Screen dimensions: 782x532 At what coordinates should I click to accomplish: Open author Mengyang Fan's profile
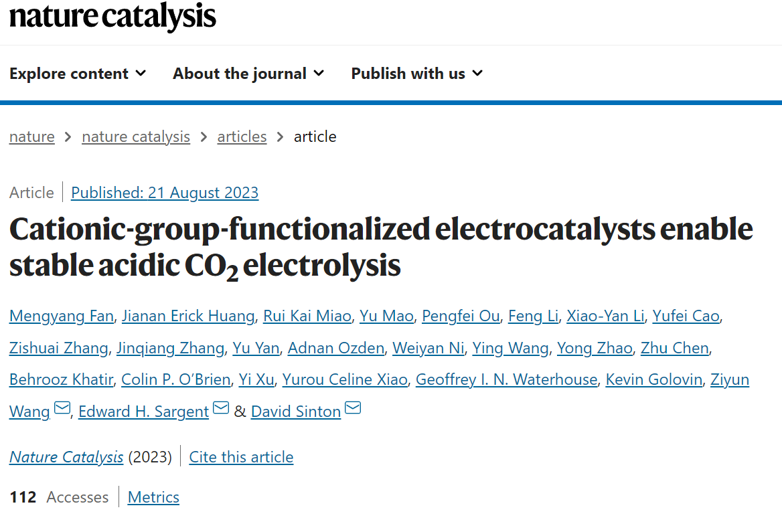coord(62,316)
